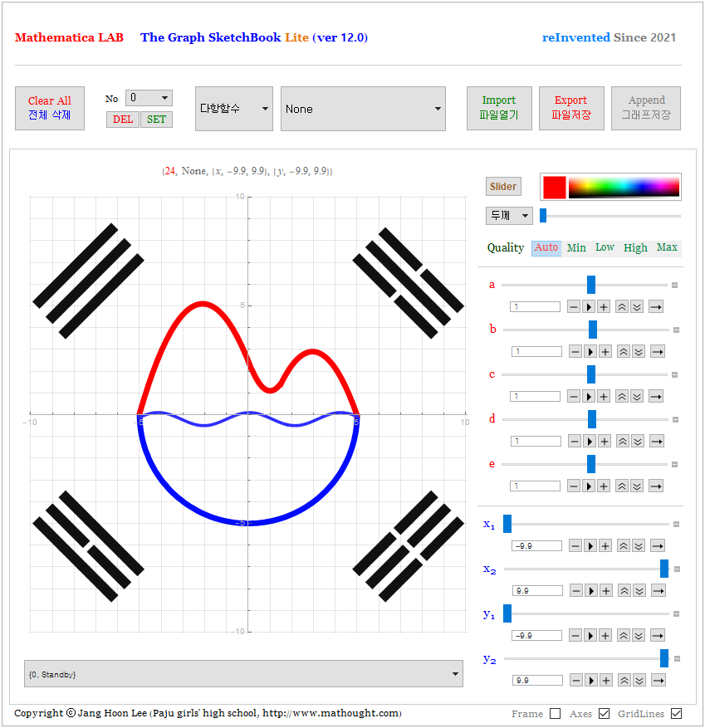Select the Min quality setting
The image size is (705, 728).
tap(576, 247)
